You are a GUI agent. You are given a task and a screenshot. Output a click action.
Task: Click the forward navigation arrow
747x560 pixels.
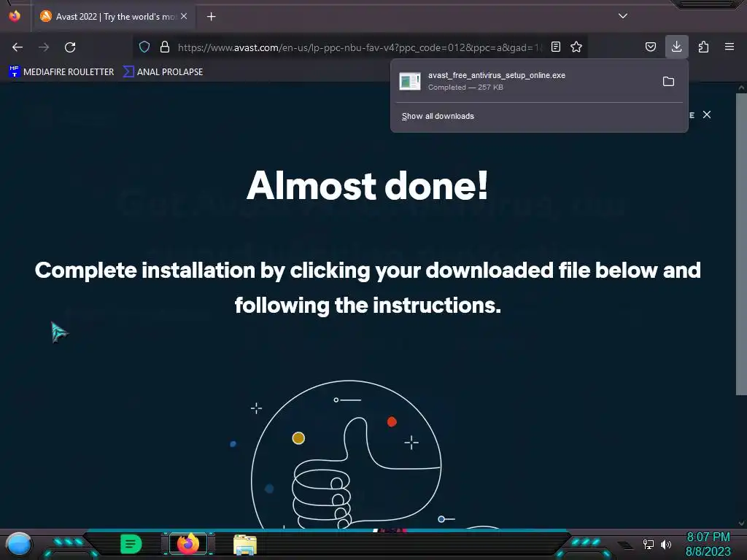click(44, 47)
